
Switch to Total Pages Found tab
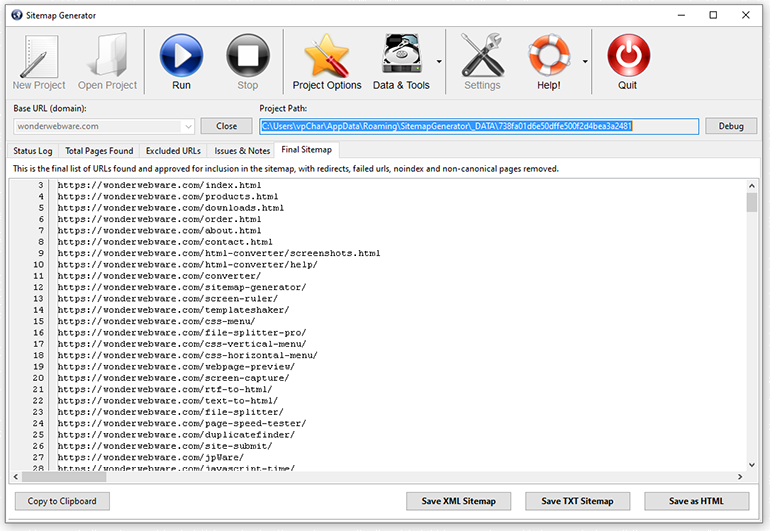99,151
